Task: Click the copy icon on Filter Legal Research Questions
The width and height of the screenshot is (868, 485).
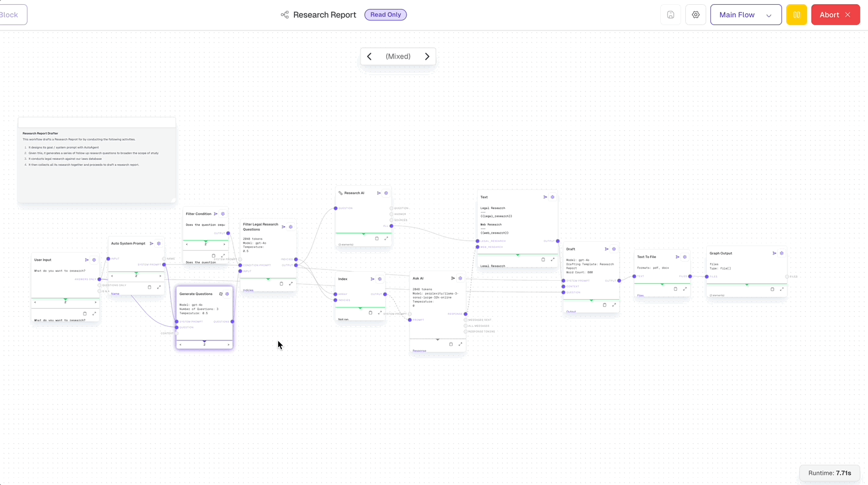Action: coord(281,283)
